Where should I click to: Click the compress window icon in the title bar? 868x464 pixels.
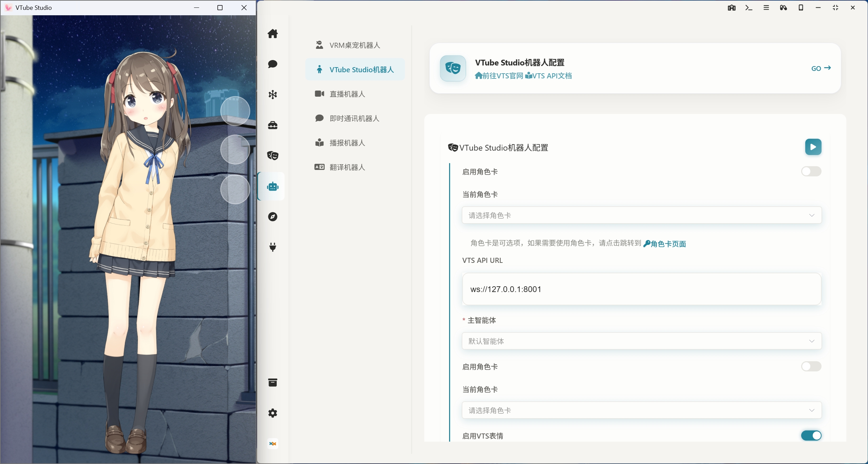point(835,7)
